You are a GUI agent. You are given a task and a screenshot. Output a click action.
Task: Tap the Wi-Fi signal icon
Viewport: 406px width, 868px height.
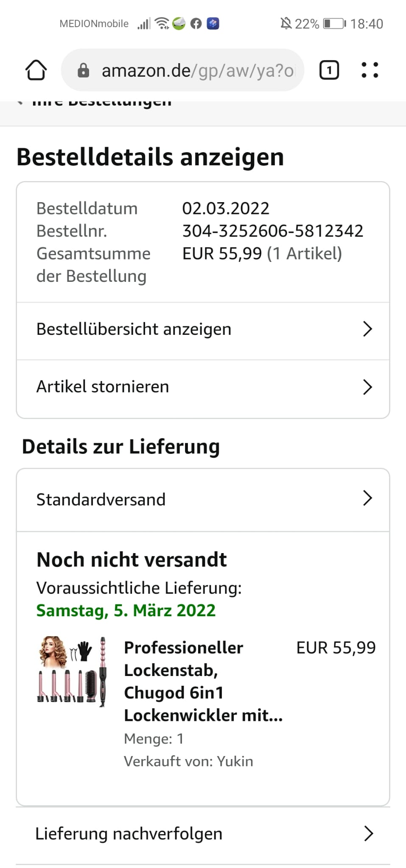pyautogui.click(x=162, y=24)
